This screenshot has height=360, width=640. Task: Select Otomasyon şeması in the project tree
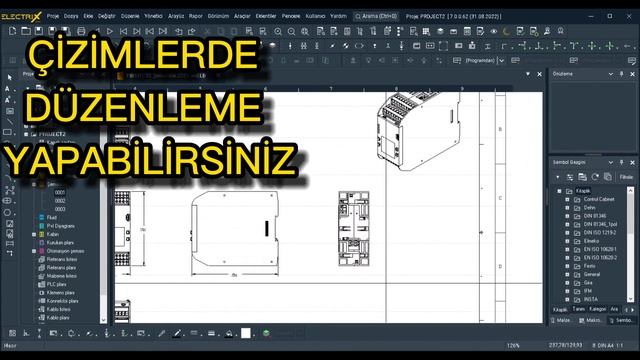65,251
